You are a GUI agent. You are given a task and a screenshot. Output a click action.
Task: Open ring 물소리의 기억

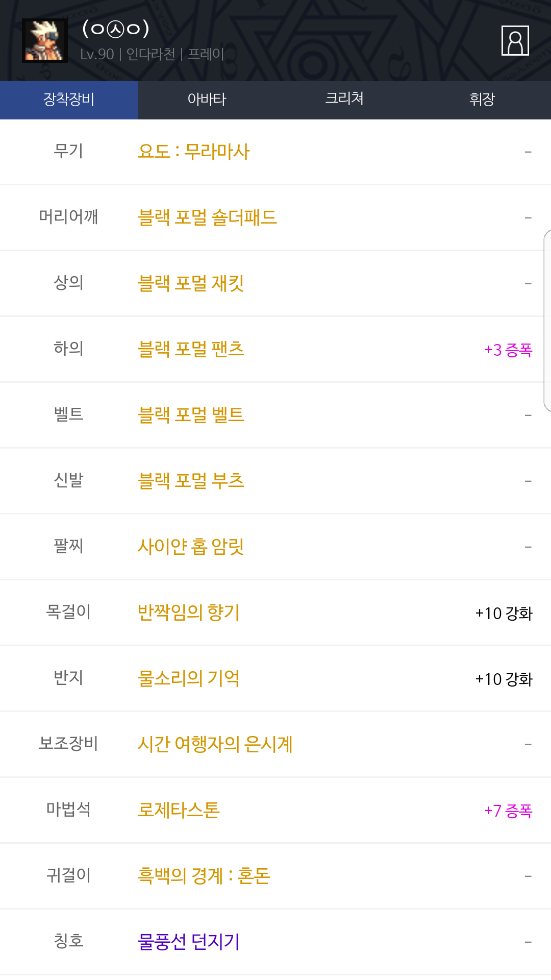point(189,678)
